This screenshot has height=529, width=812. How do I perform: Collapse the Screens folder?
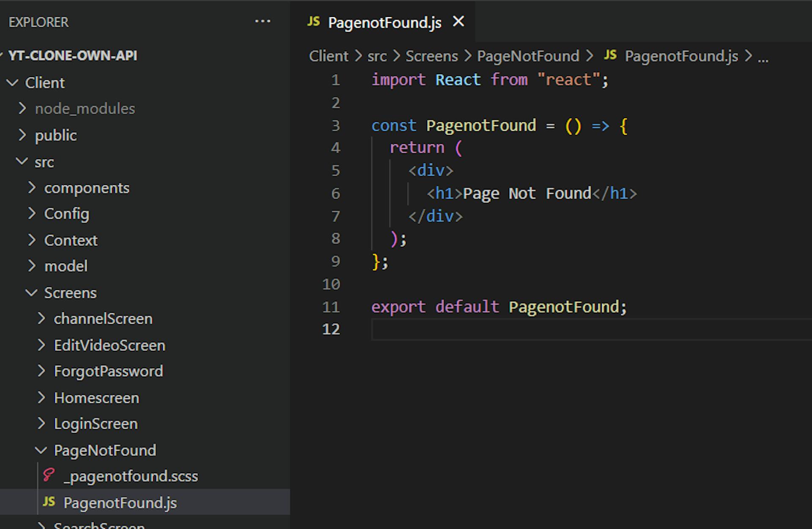point(32,292)
